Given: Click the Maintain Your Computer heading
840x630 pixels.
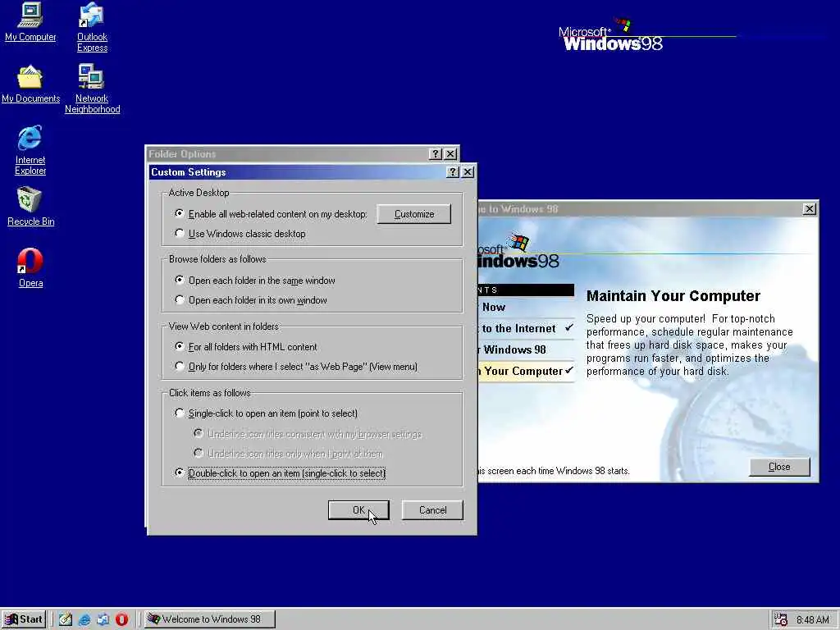Looking at the screenshot, I should pos(673,295).
